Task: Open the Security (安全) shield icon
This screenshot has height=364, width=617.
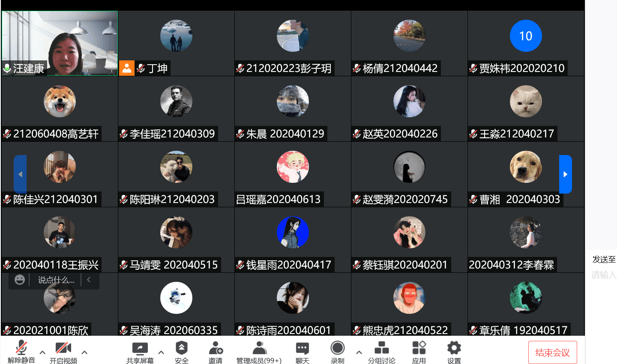Action: point(181,349)
